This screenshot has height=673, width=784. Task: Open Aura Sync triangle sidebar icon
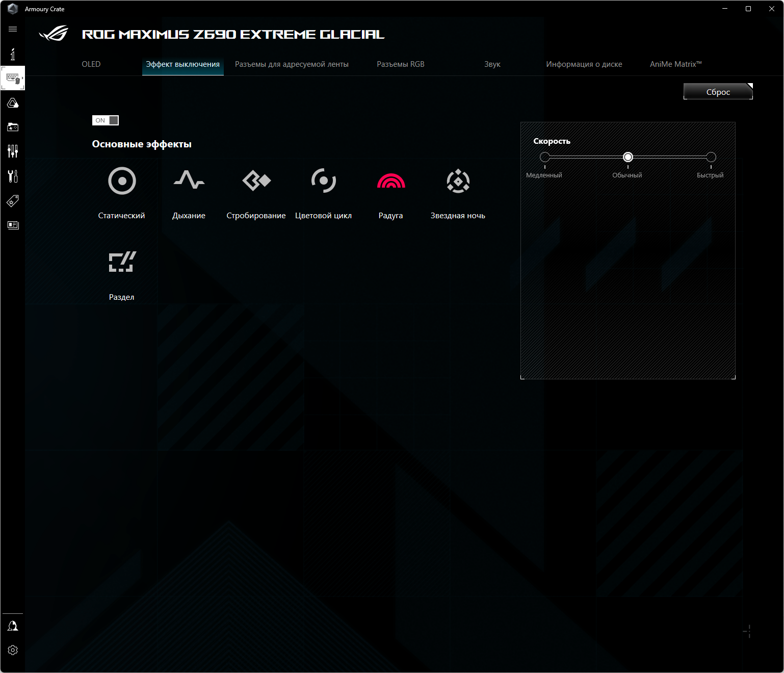pyautogui.click(x=13, y=103)
